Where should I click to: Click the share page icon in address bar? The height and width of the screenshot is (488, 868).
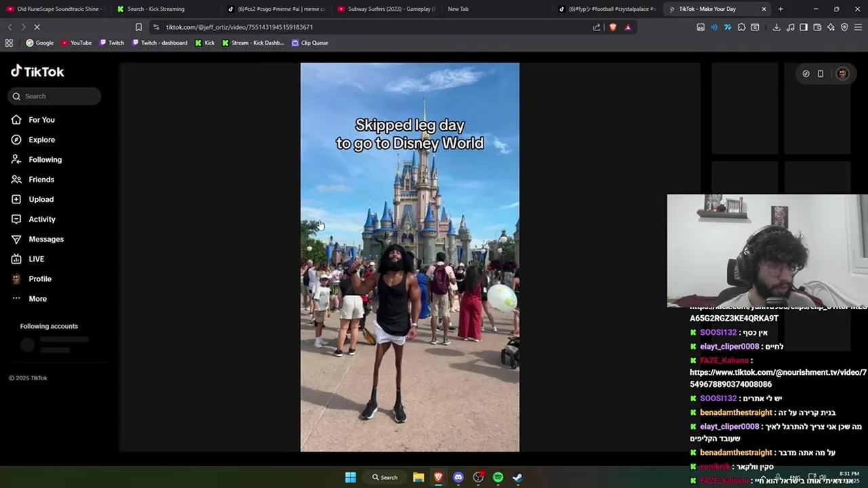click(x=597, y=27)
